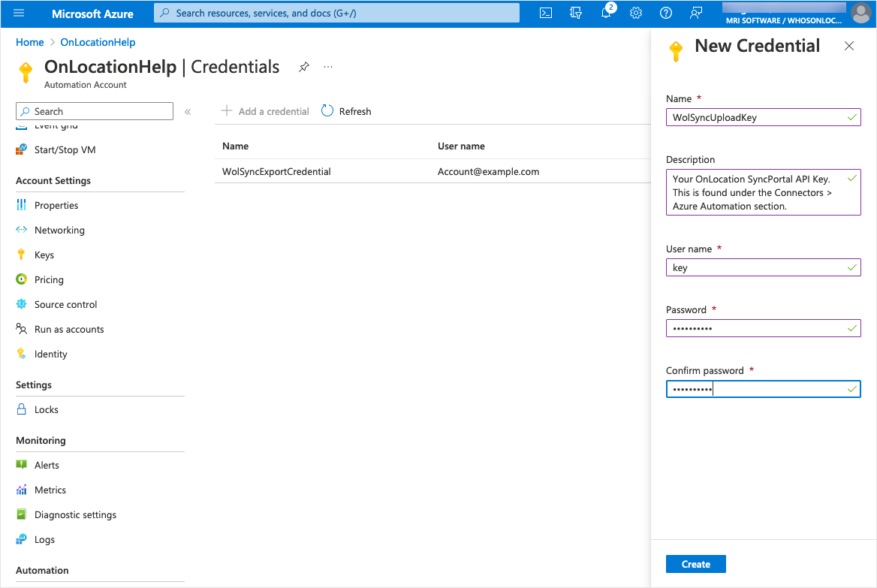This screenshot has width=877, height=588.
Task: Click the MRI SOFTWARE directory label
Action: (784, 21)
